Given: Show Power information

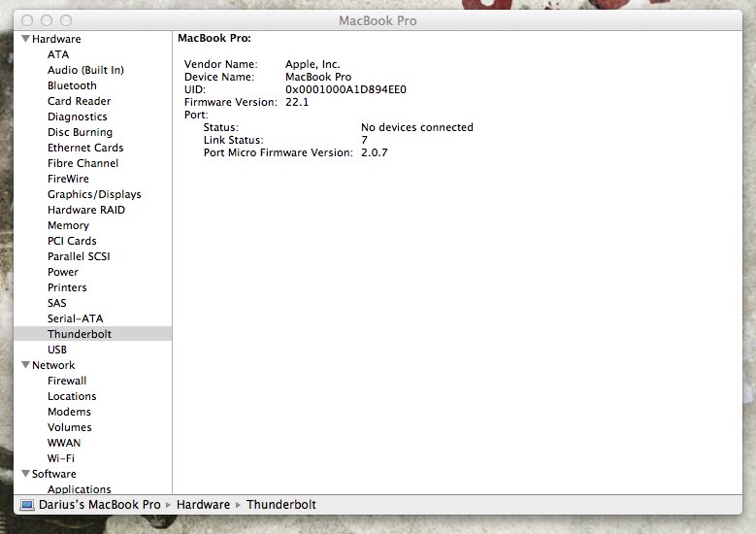Looking at the screenshot, I should tap(63, 272).
